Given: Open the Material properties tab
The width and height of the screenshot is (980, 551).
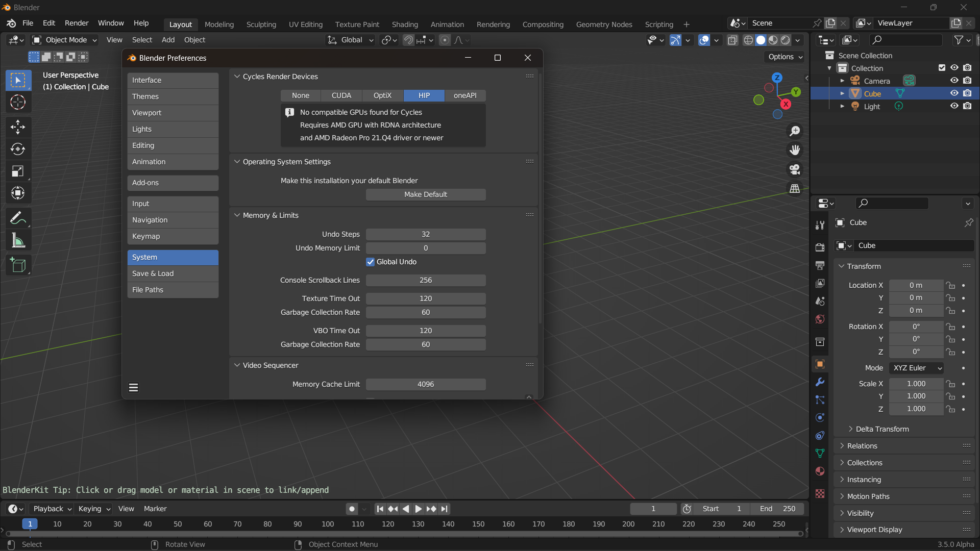Looking at the screenshot, I should pyautogui.click(x=820, y=471).
